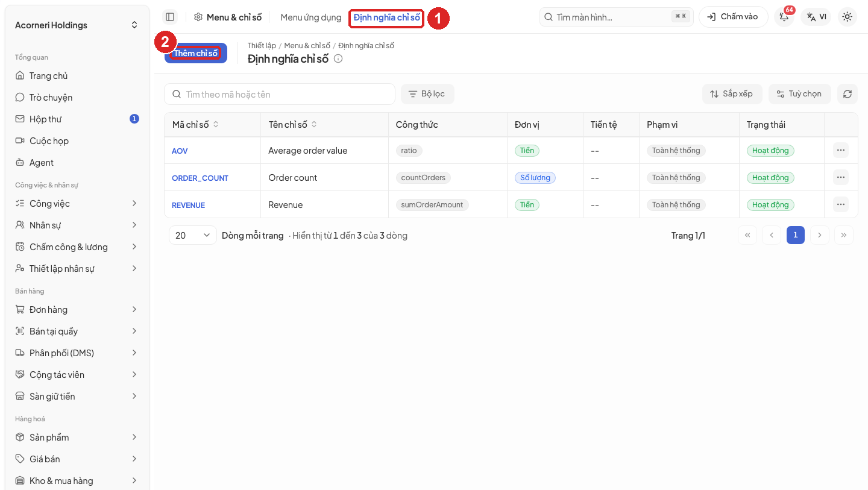Open notifications bell with 64 badge
This screenshot has width=868, height=490.
tap(784, 17)
